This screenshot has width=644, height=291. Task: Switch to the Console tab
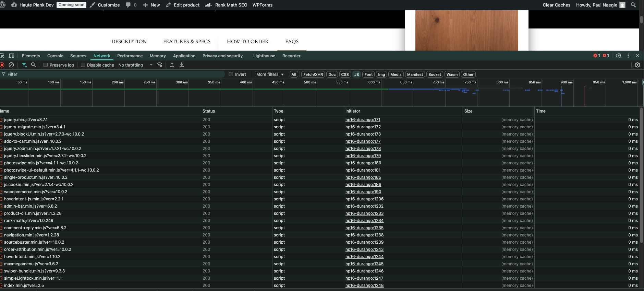tap(55, 56)
